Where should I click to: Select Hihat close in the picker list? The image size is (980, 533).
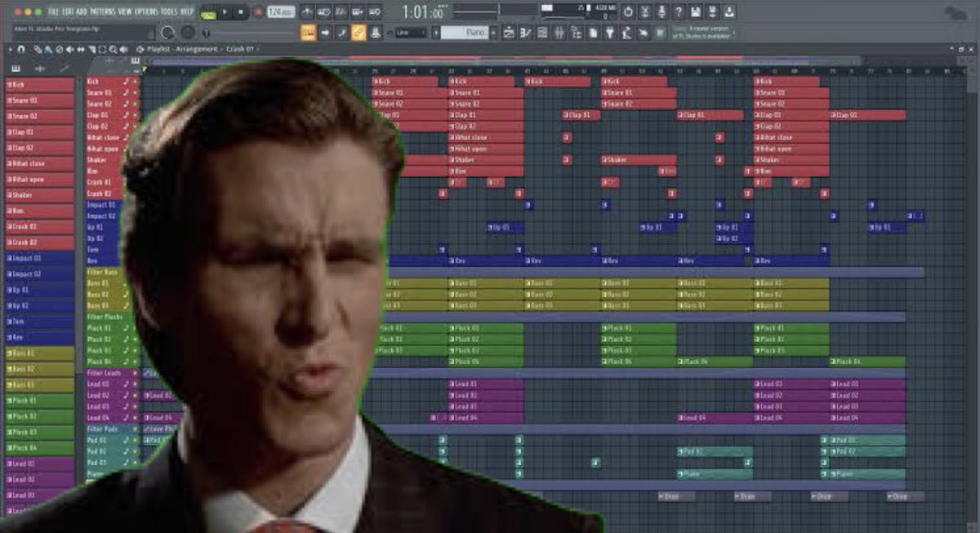point(40,163)
